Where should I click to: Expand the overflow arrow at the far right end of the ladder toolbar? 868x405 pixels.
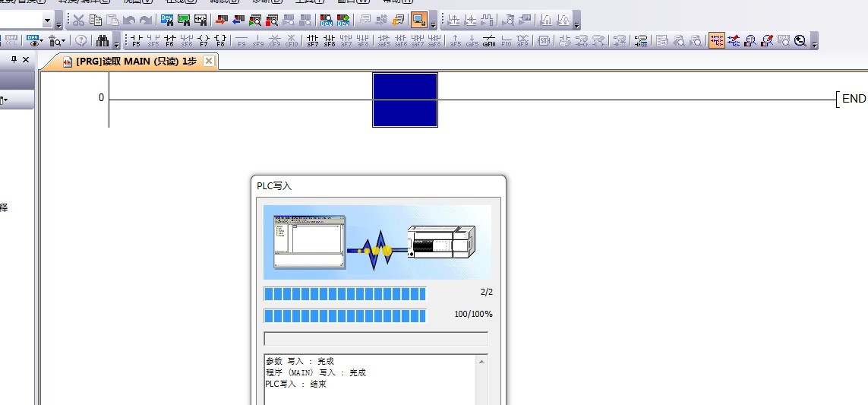[x=815, y=43]
